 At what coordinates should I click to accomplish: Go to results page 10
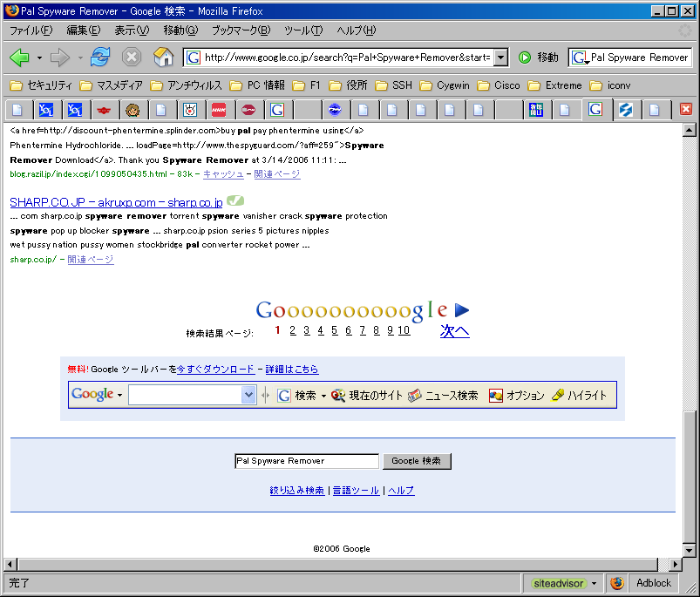[x=404, y=330]
